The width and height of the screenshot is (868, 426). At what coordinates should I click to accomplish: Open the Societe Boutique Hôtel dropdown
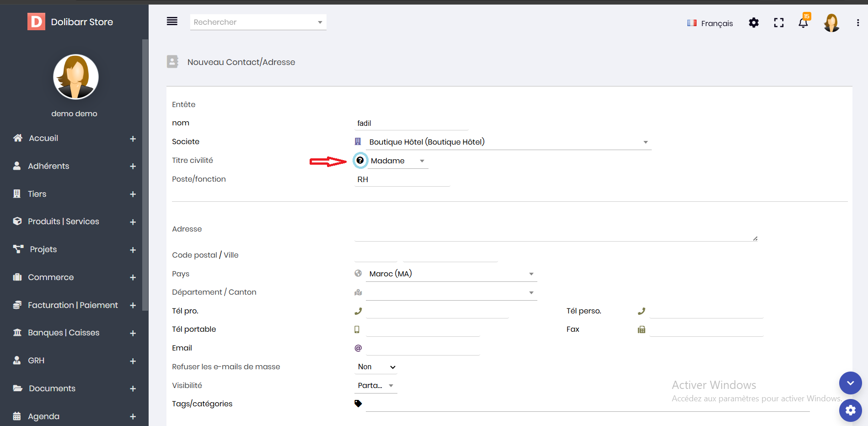point(508,142)
